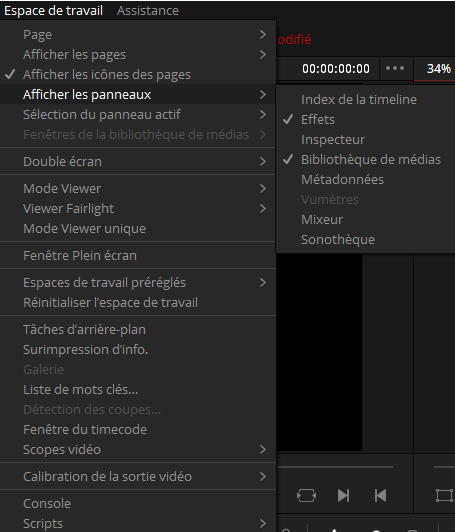Screen dimensions: 455x532
Task: Open the Assistance menu
Action: [148, 11]
